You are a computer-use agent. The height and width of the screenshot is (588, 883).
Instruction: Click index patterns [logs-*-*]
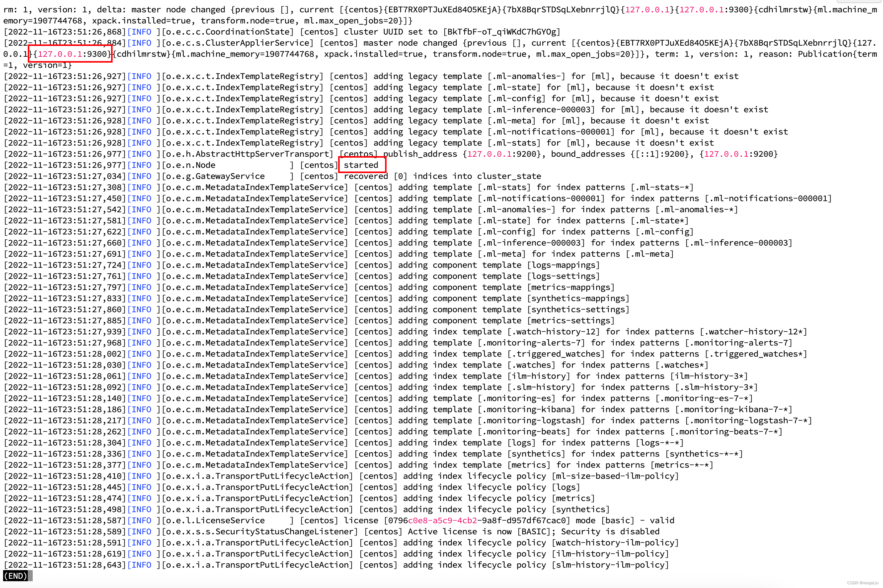tap(660, 443)
